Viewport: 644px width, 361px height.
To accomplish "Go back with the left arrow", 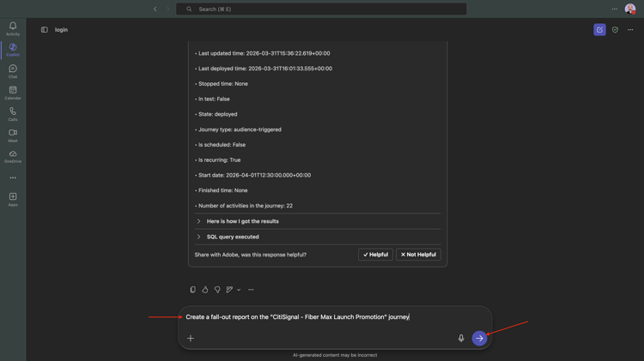I will tap(155, 9).
